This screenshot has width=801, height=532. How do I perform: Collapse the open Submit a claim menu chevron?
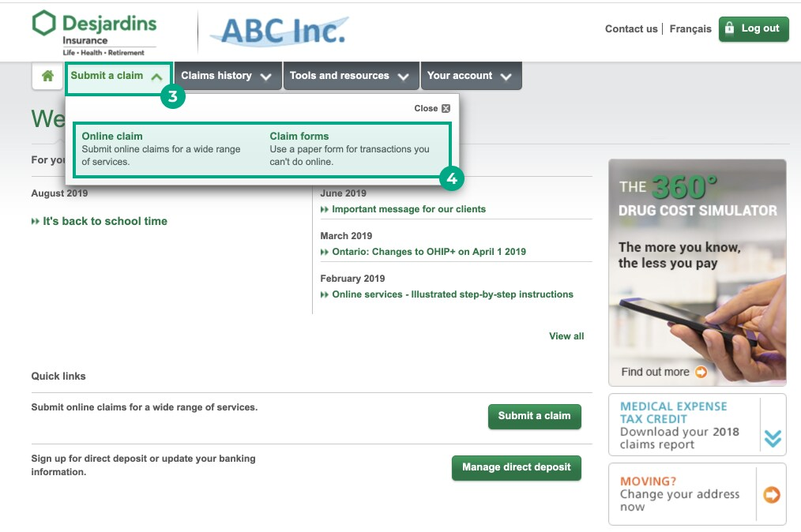pos(156,75)
